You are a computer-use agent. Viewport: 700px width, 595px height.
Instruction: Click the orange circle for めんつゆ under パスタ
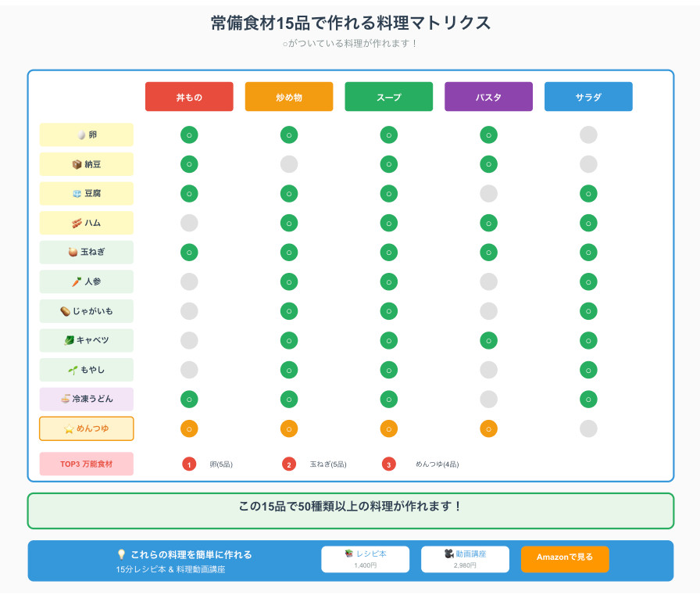click(x=488, y=428)
